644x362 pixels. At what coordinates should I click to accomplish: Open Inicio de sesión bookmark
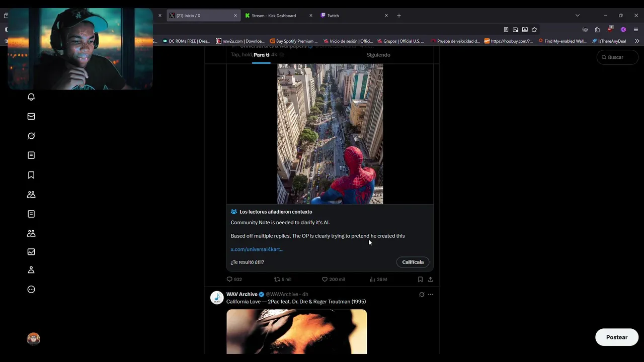(348, 41)
